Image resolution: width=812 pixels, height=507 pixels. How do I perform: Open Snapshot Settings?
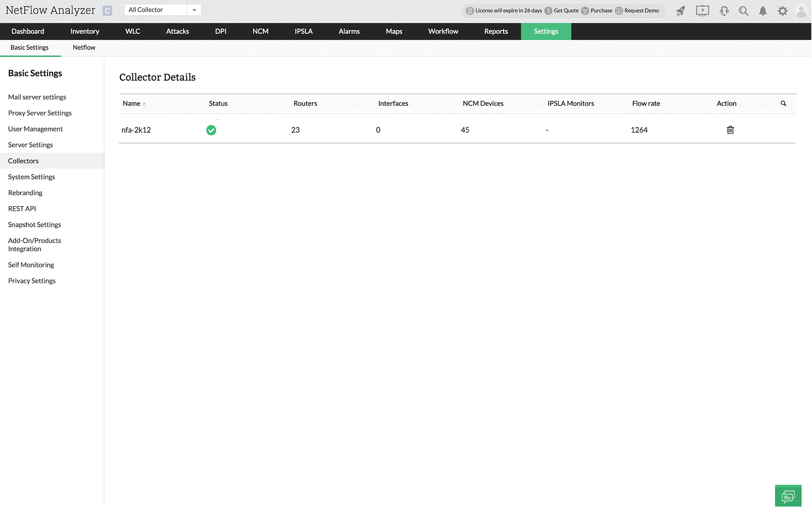pyautogui.click(x=34, y=225)
